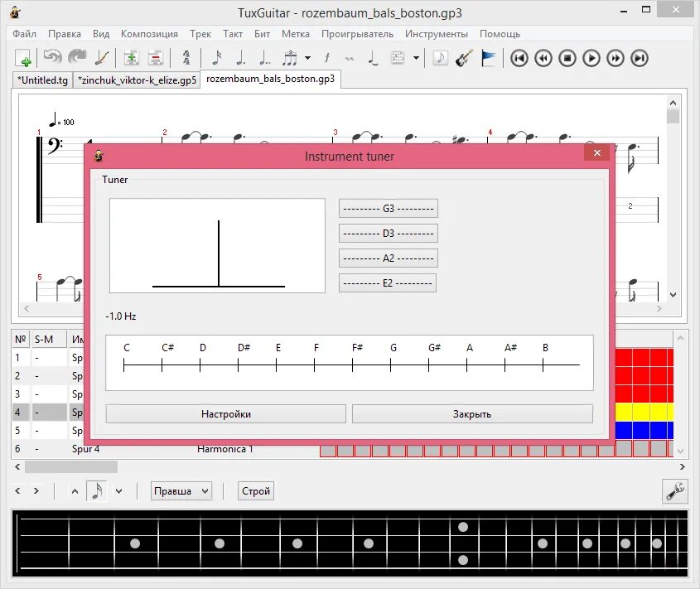
Task: Open the Композиция menu
Action: click(149, 34)
